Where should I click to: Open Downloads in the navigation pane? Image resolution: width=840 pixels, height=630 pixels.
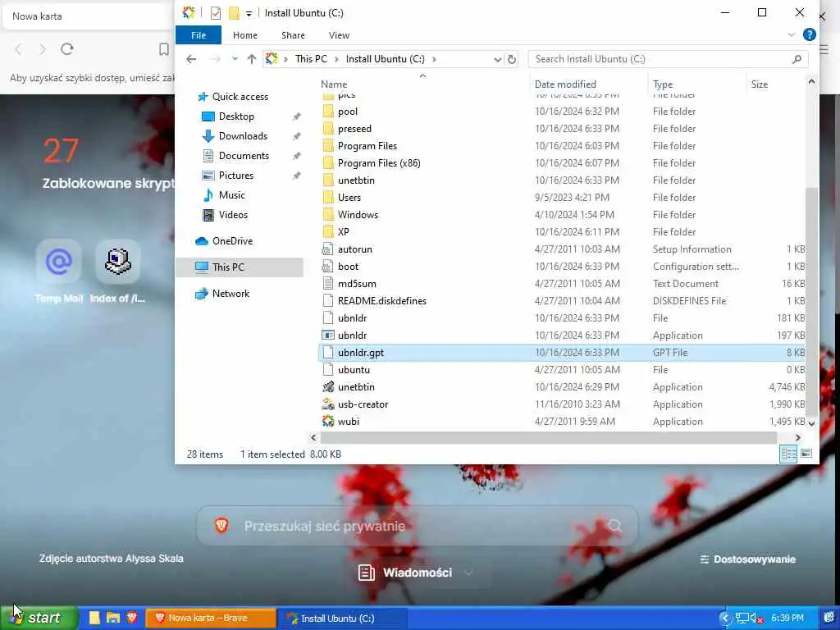click(x=242, y=136)
